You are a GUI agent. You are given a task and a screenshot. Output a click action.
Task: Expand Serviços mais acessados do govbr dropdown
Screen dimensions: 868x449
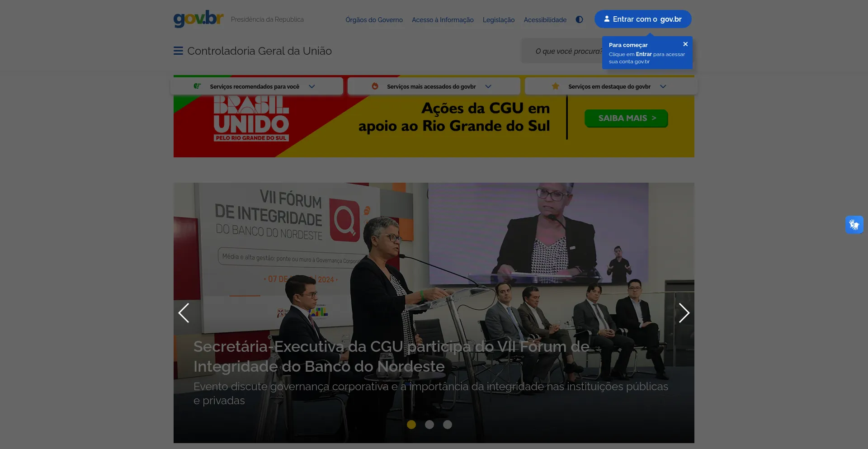point(434,86)
